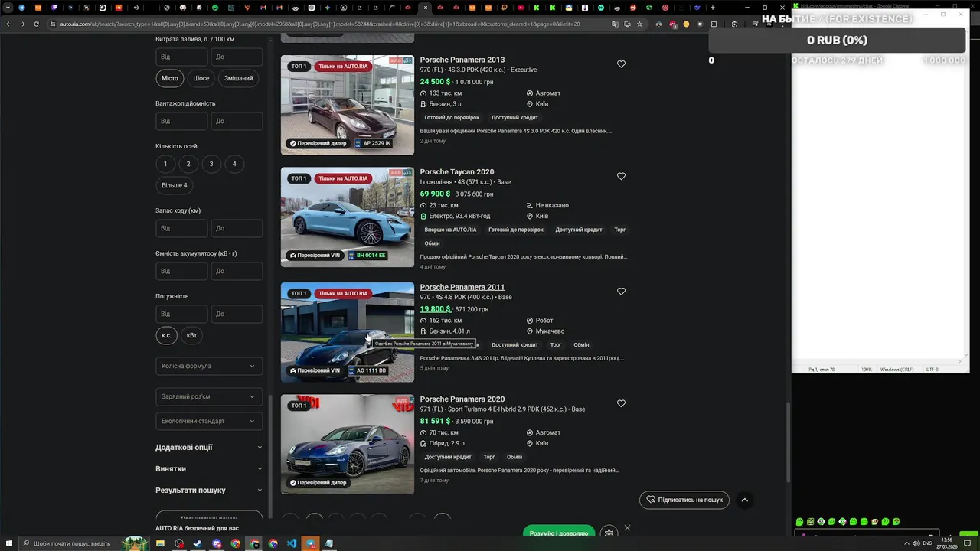The image size is (980, 551).
Task: Click the Потужність До input field
Action: 237,314
